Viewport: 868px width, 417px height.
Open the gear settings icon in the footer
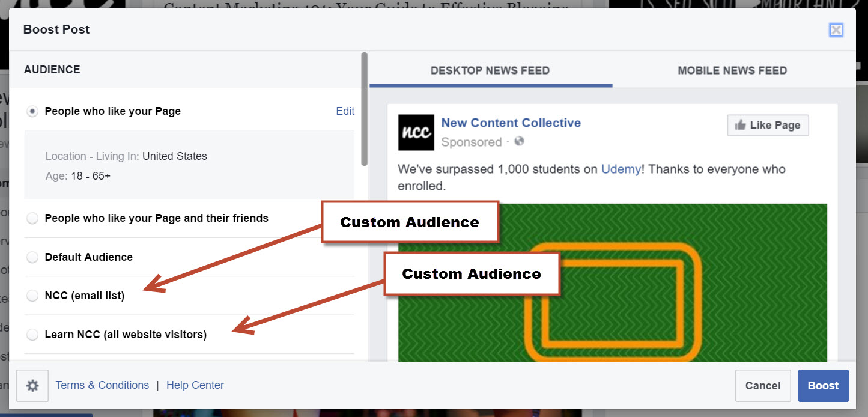tap(32, 386)
